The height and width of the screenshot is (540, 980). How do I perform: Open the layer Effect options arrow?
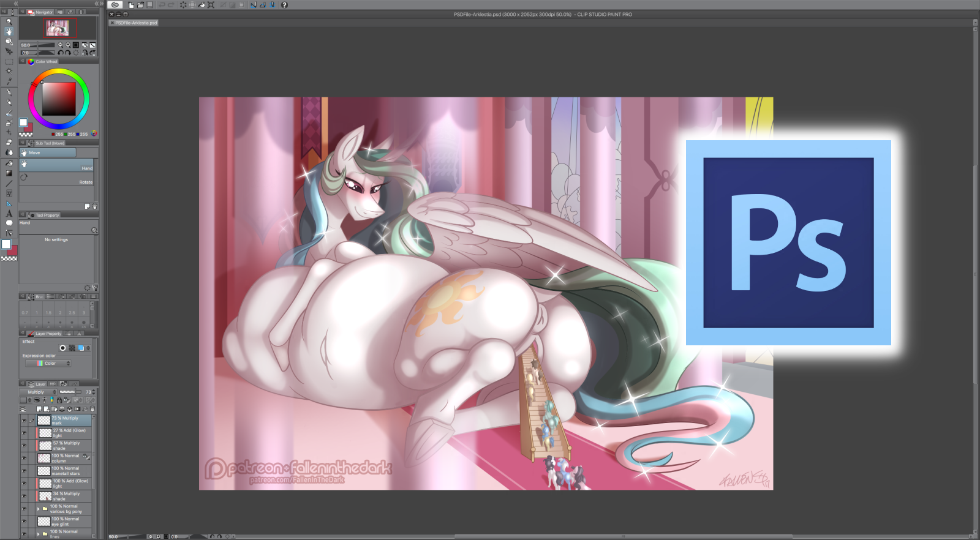coord(88,348)
